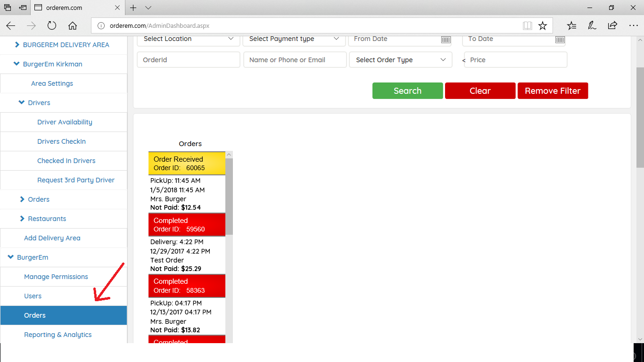Click the browser refresh icon

coord(52,26)
